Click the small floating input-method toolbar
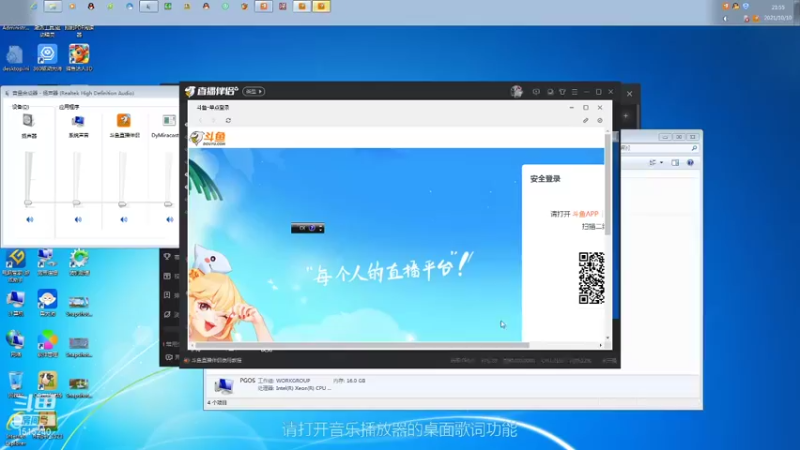 point(308,228)
